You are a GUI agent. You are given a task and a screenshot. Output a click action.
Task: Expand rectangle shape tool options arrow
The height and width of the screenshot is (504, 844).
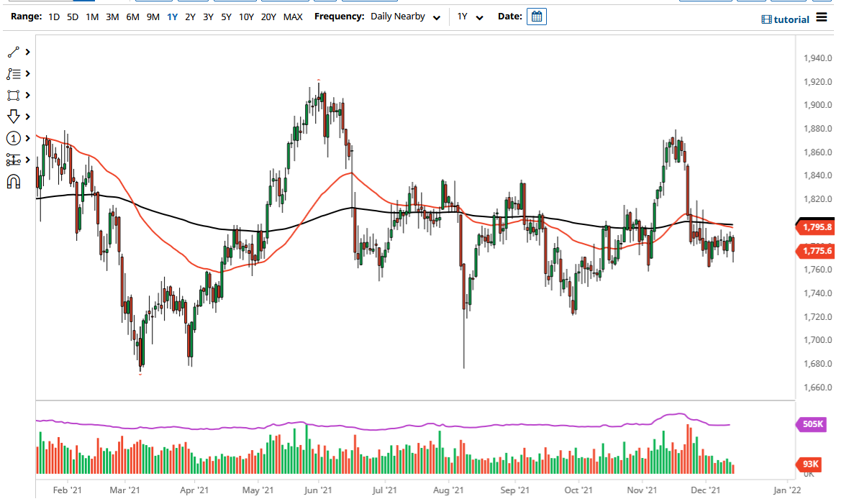click(x=27, y=95)
